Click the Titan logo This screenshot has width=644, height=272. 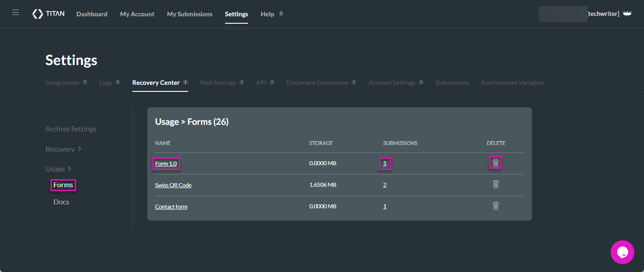(x=48, y=14)
